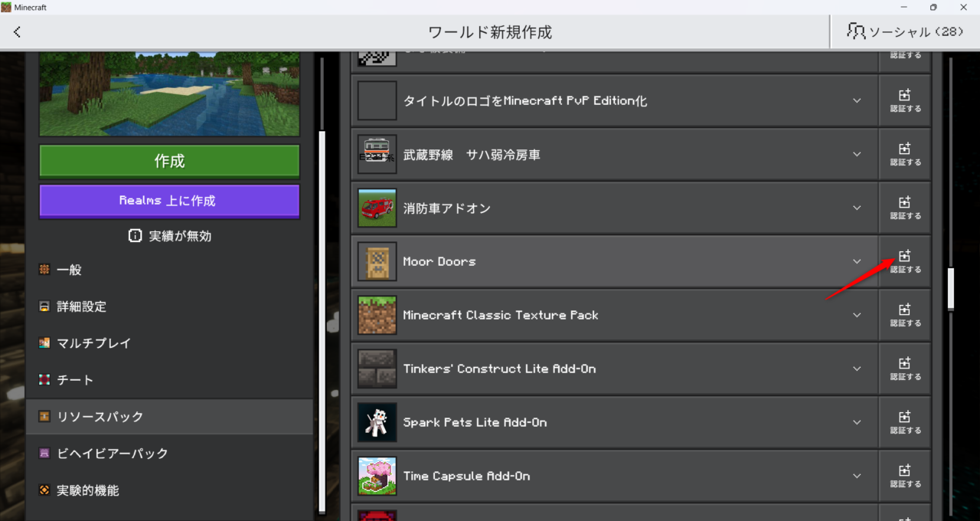Expand Time Capsule Add-On details
Screen dimensions: 980x521
[x=857, y=476]
